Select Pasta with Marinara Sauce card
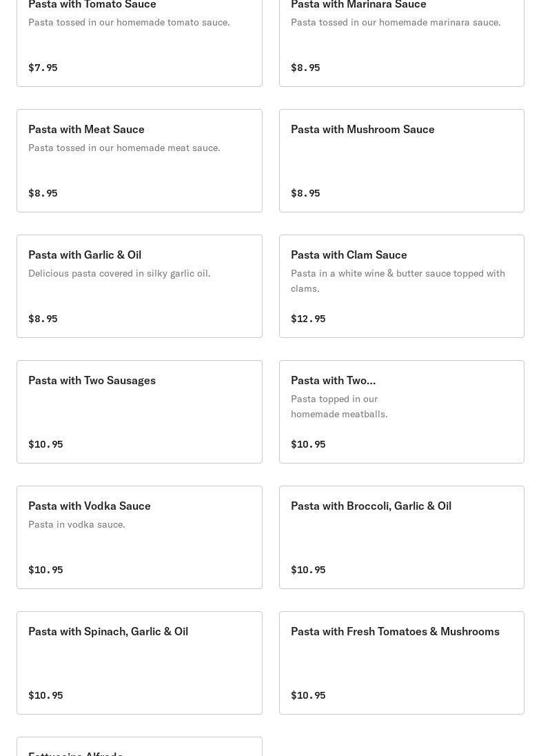 [401, 41]
